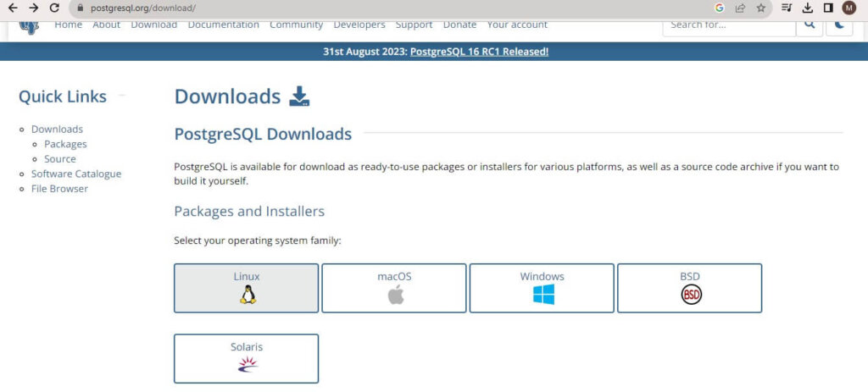Go back with the browser back arrow

14,8
